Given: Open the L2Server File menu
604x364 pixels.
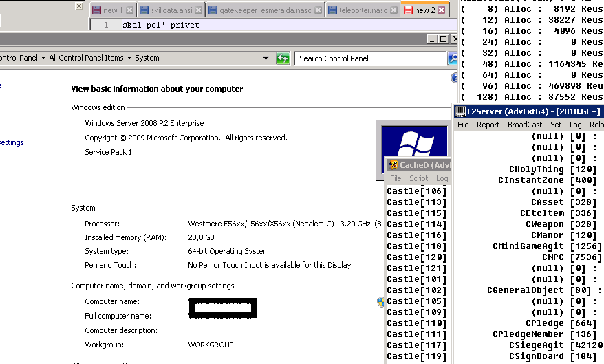Looking at the screenshot, I should tap(463, 125).
